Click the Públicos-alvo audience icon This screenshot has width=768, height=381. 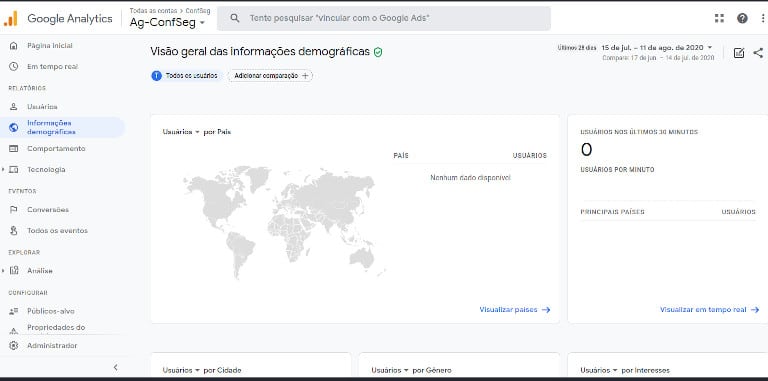click(x=14, y=311)
